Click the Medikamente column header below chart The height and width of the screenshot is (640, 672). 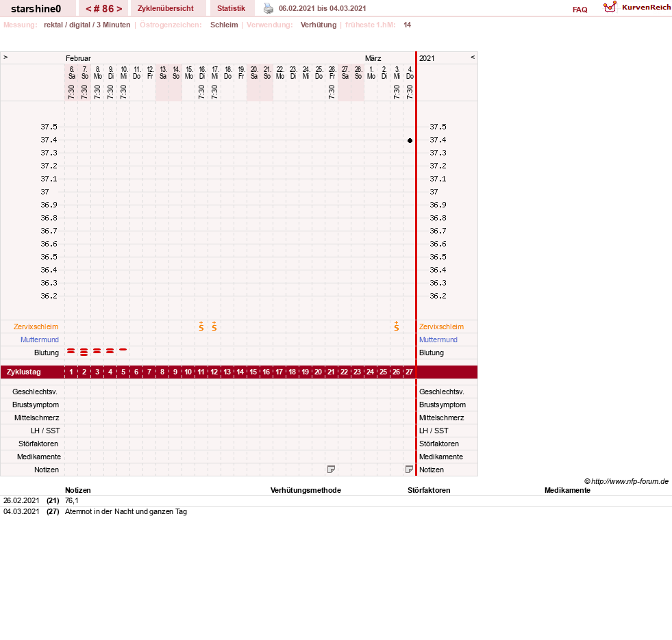567,490
